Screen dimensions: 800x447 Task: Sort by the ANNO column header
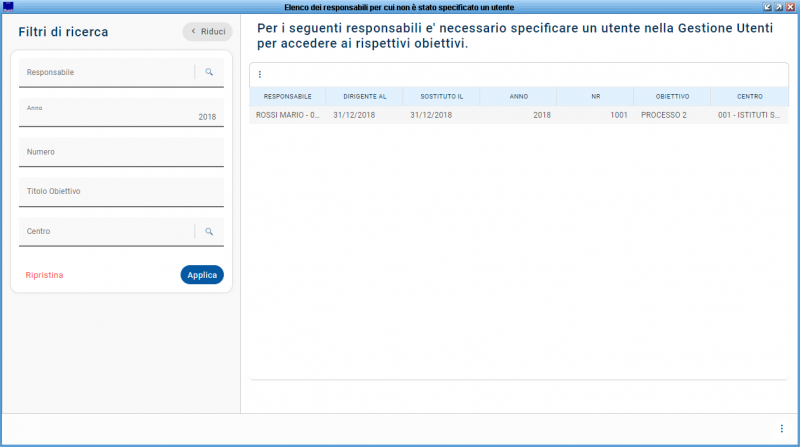click(518, 96)
